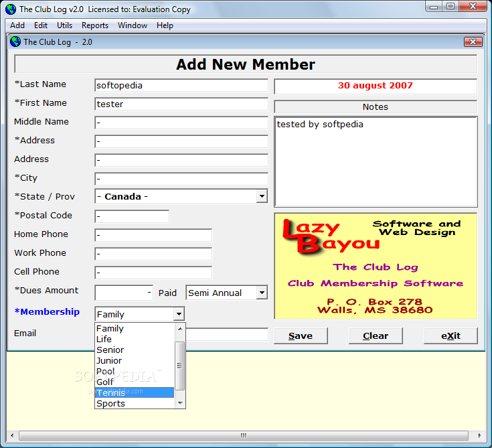This screenshot has height=448, width=492.
Task: Click the Add New Member heading
Action: click(246, 64)
